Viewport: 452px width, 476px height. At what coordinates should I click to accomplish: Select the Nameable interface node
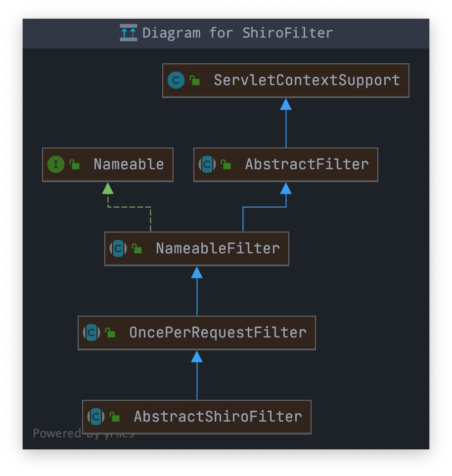point(108,165)
